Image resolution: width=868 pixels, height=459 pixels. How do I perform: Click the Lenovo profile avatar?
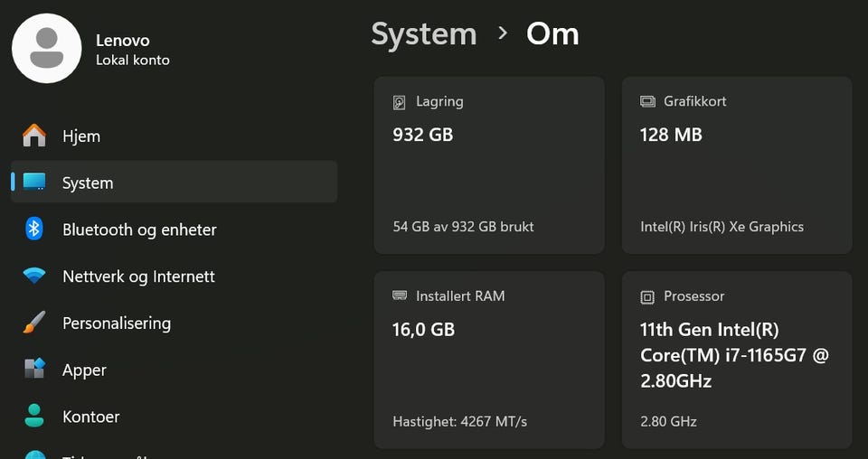tap(46, 49)
